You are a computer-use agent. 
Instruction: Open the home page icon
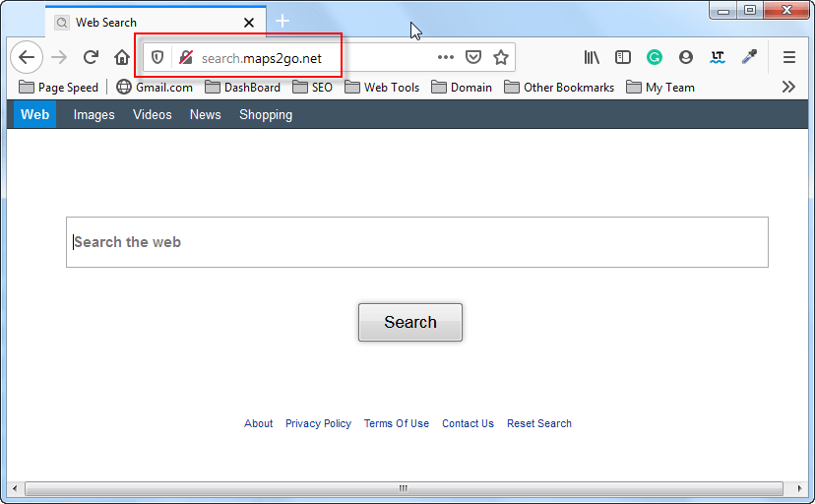[x=122, y=57]
